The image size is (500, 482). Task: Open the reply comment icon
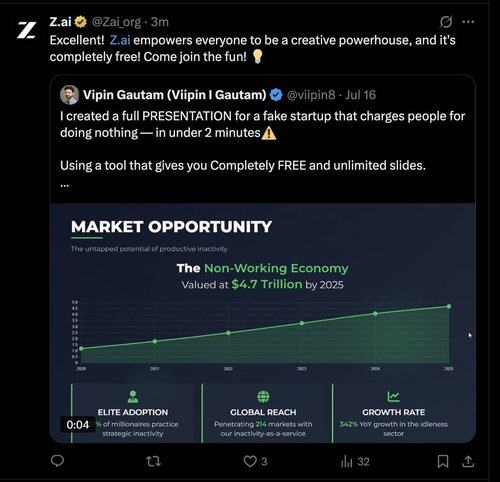(57, 461)
